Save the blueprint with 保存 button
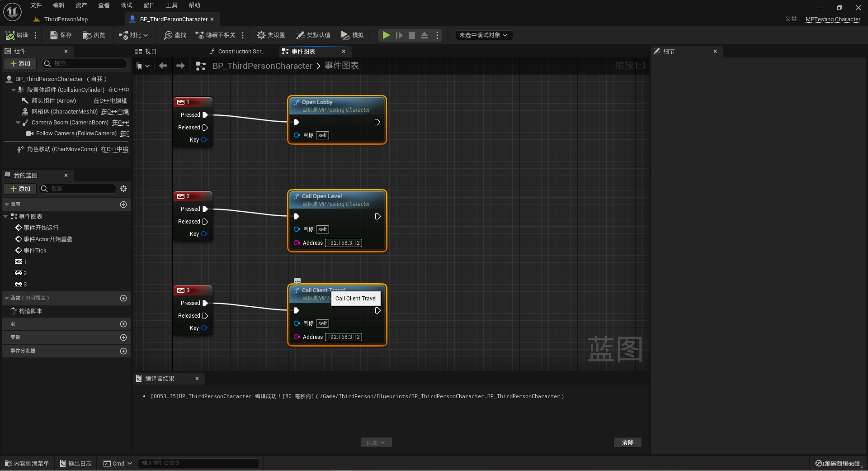 click(x=61, y=35)
